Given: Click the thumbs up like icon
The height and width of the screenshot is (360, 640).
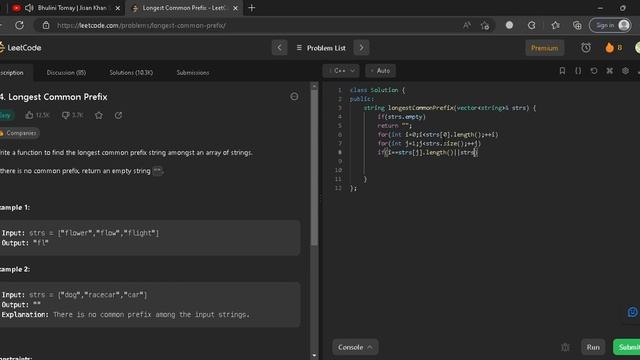Looking at the screenshot, I should point(29,115).
